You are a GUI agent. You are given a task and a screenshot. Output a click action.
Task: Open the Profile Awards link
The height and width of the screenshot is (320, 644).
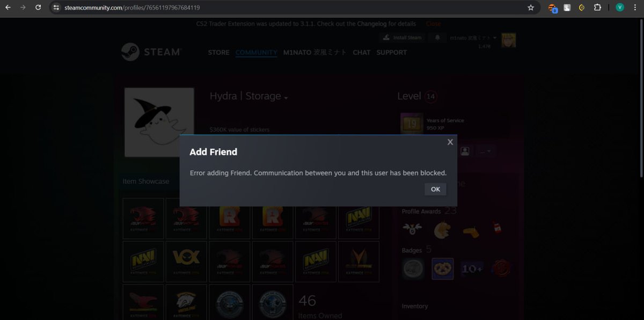pos(421,212)
